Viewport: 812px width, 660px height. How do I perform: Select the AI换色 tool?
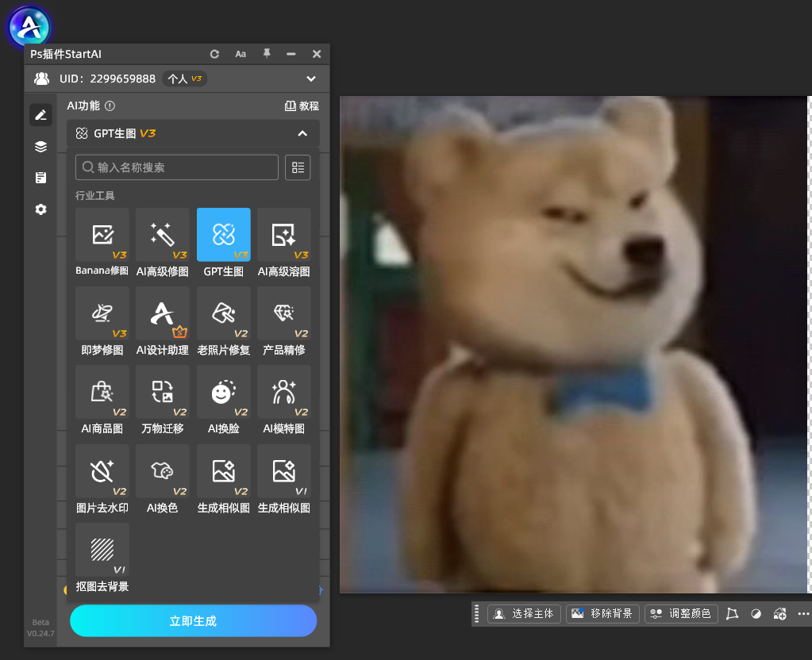click(x=163, y=479)
